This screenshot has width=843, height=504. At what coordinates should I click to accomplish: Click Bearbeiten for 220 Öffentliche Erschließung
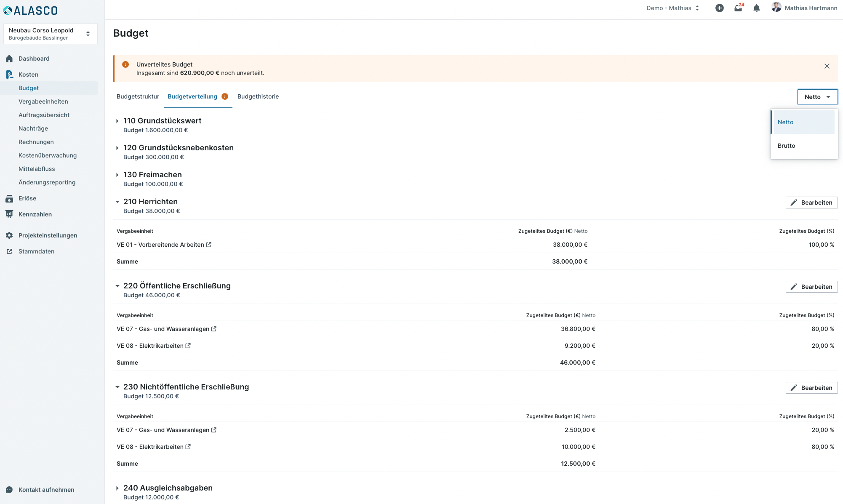811,287
